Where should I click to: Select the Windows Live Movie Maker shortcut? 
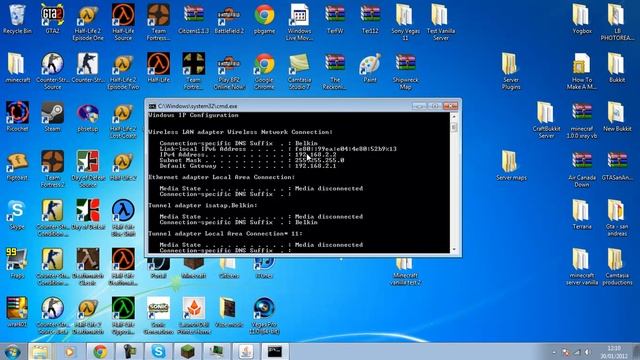300,23
